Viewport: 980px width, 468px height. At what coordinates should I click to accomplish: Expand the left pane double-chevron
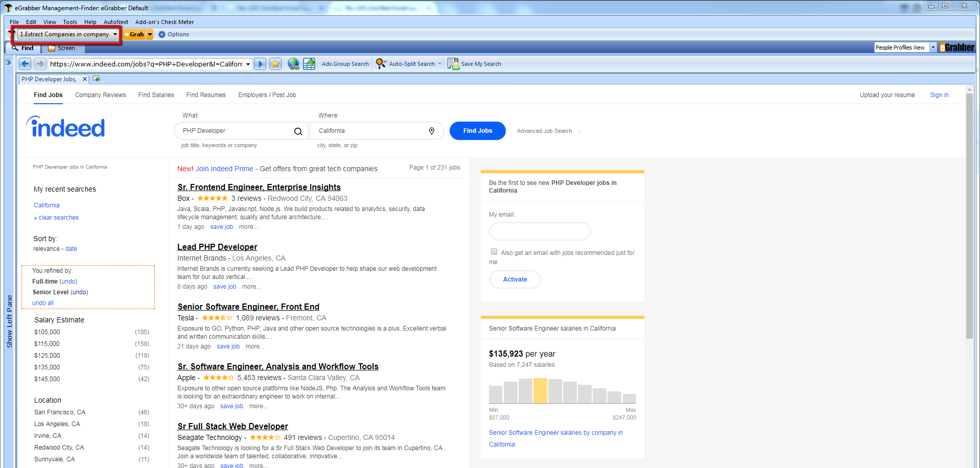9,62
